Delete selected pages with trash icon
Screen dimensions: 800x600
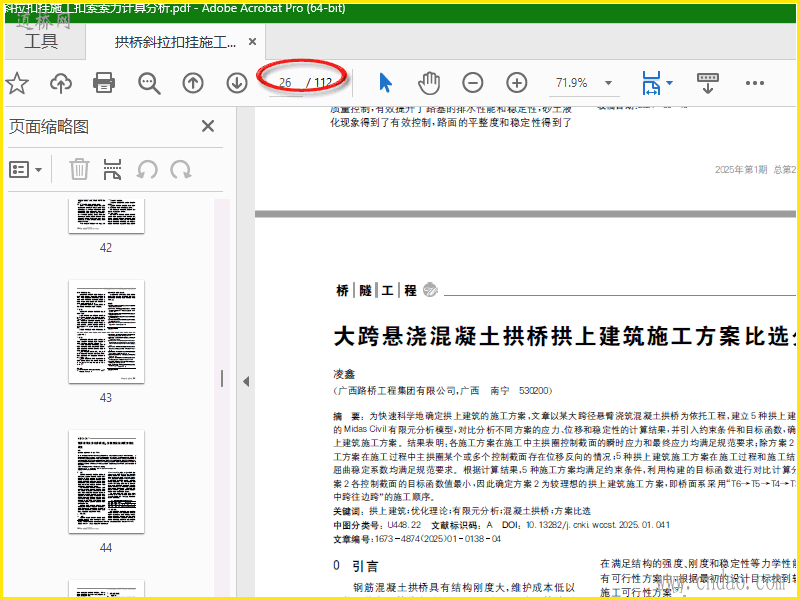[x=79, y=169]
